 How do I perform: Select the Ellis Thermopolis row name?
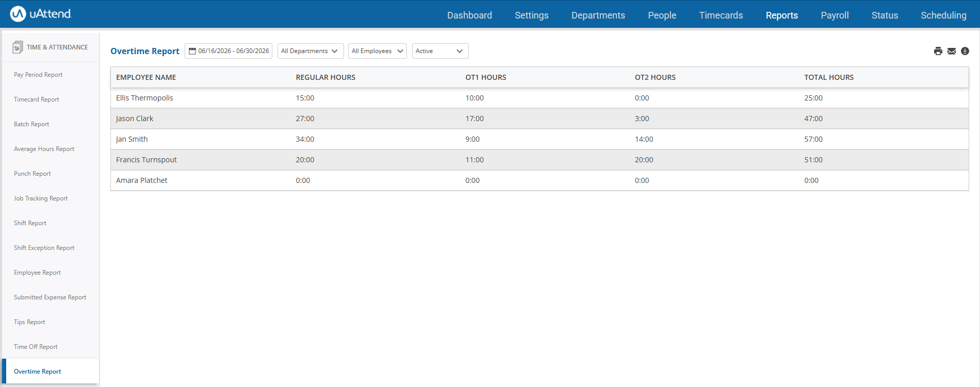tap(144, 98)
